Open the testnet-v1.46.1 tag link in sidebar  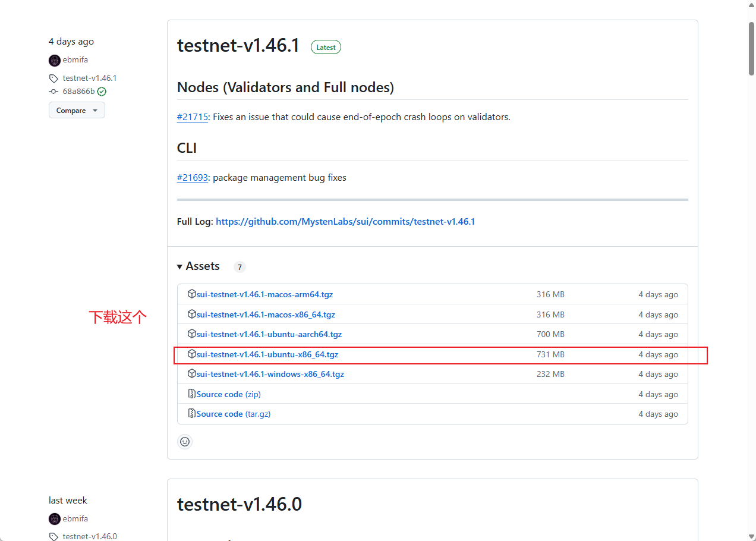tap(90, 78)
